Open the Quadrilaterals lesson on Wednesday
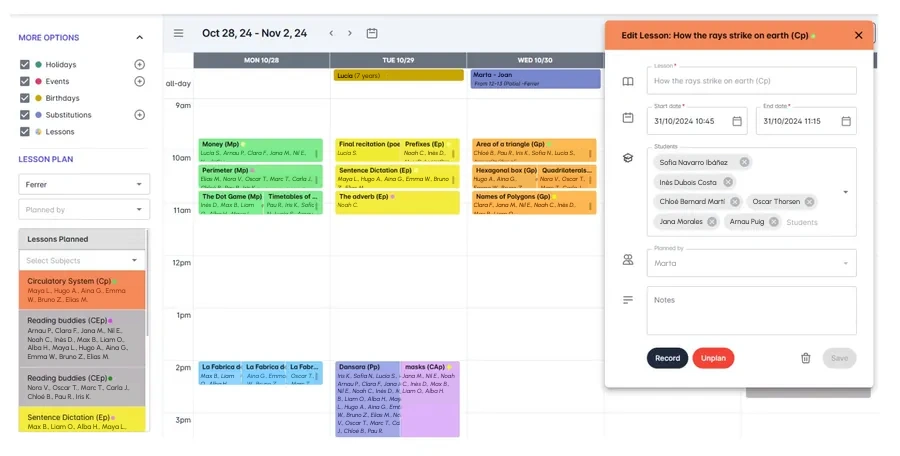Viewport: 900px width, 456px height. (567, 176)
